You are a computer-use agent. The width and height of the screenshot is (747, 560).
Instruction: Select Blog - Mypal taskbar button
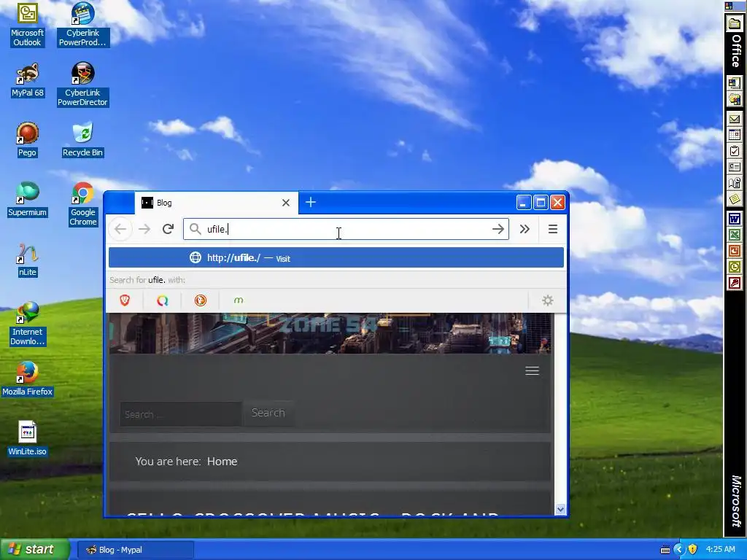(x=135, y=550)
